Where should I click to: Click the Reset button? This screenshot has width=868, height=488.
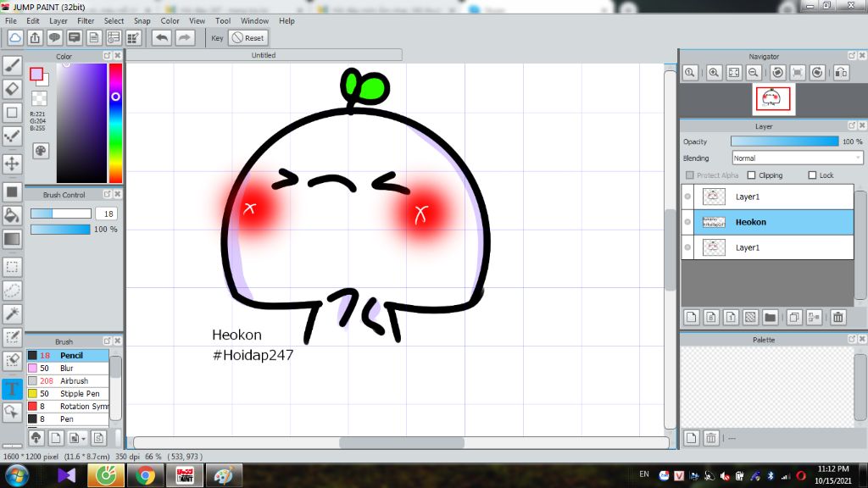(x=248, y=38)
